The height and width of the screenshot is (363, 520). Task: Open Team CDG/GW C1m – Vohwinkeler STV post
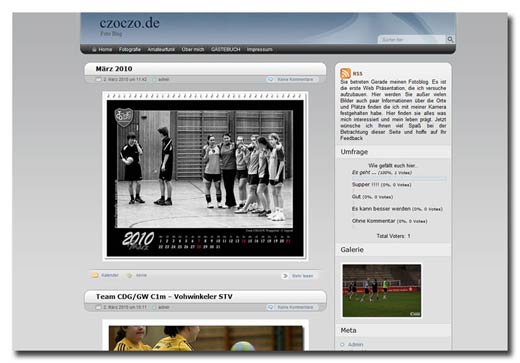[164, 296]
